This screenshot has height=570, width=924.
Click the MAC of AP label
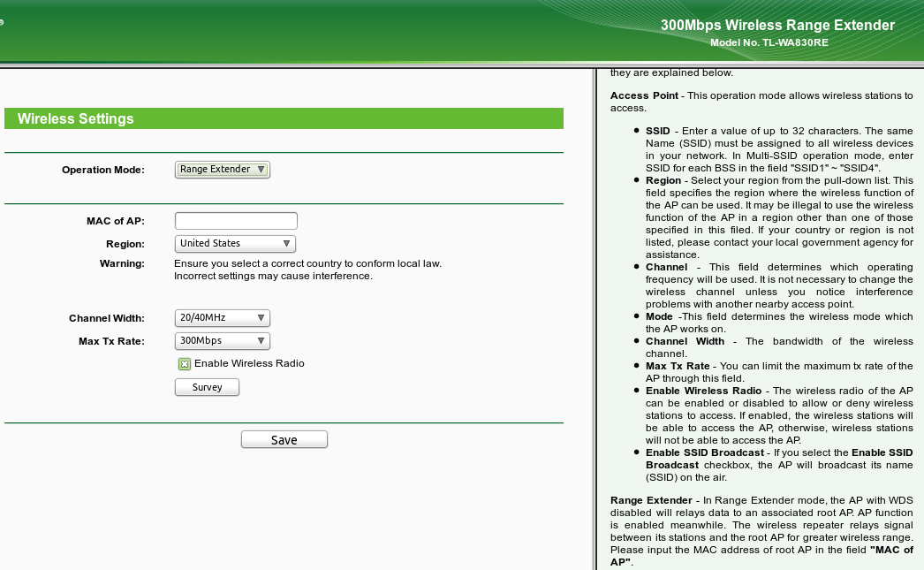[116, 221]
